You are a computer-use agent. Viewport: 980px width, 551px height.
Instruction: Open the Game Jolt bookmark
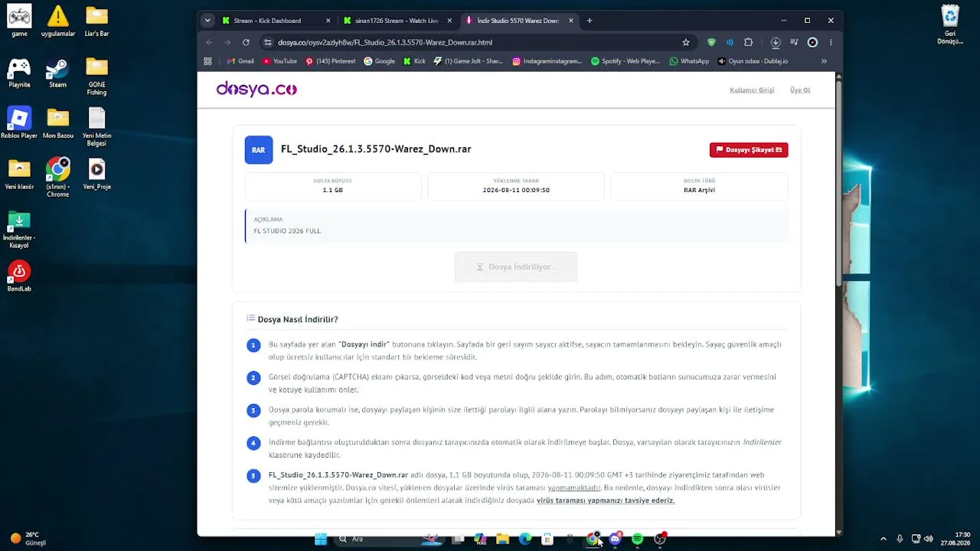468,61
